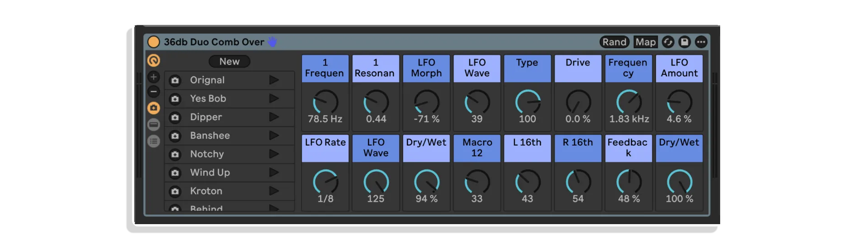This screenshot has width=868, height=249.
Task: Click the Macro 12 knob
Action: click(x=477, y=182)
